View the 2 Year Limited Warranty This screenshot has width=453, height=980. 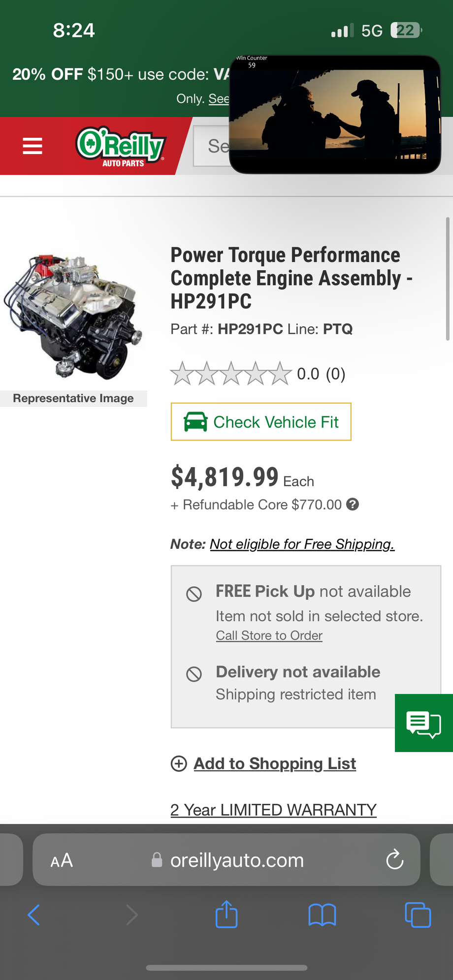[x=273, y=810]
